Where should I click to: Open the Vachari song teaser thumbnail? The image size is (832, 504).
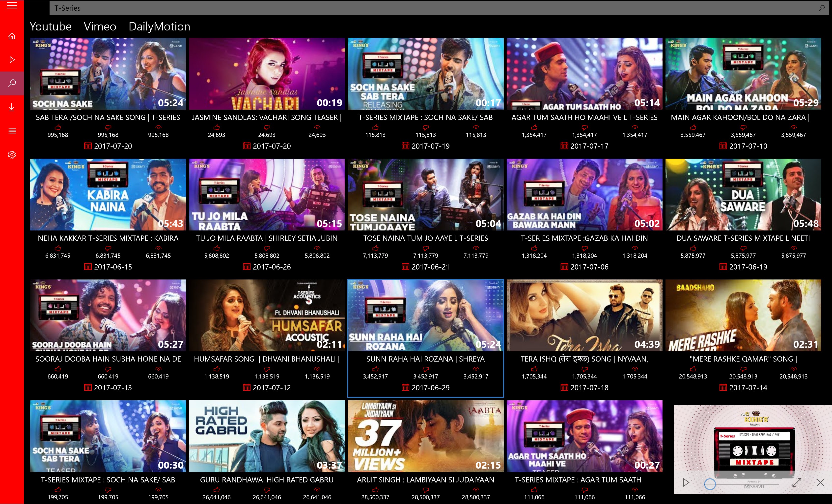coord(266,74)
